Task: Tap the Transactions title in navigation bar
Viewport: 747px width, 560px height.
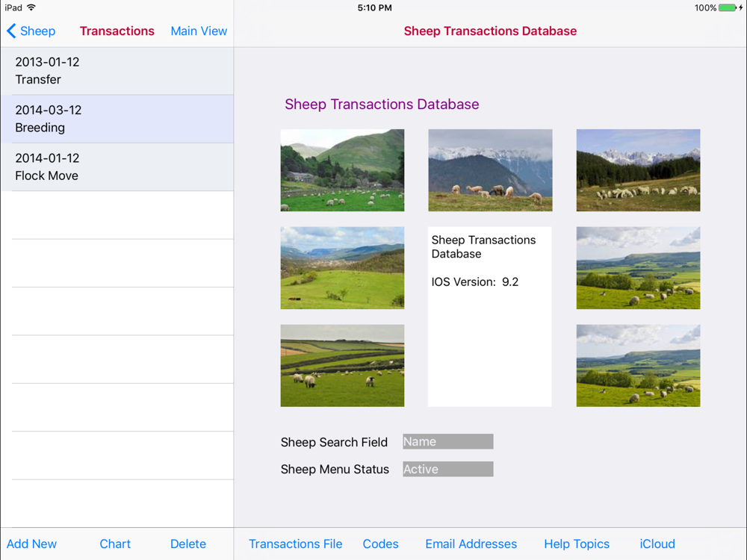Action: click(x=117, y=31)
